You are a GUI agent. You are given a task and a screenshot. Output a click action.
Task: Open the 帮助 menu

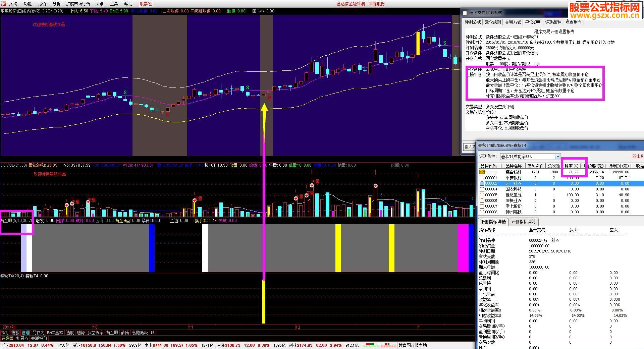point(128,4)
